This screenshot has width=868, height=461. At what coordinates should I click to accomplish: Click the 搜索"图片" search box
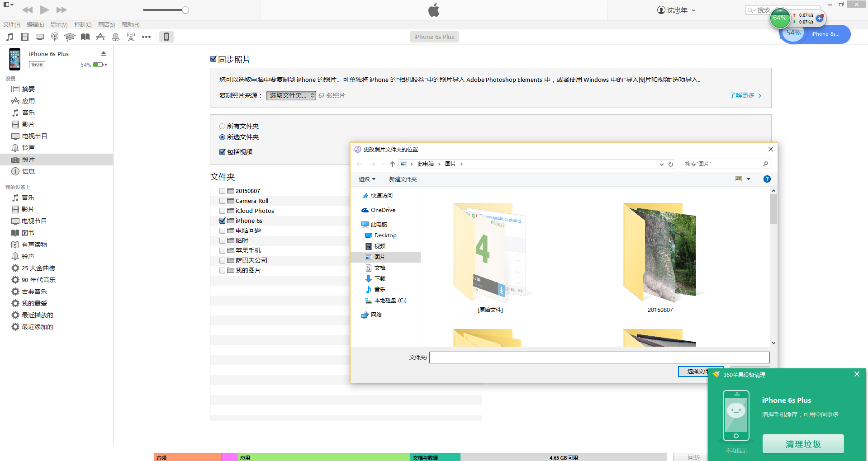point(726,164)
